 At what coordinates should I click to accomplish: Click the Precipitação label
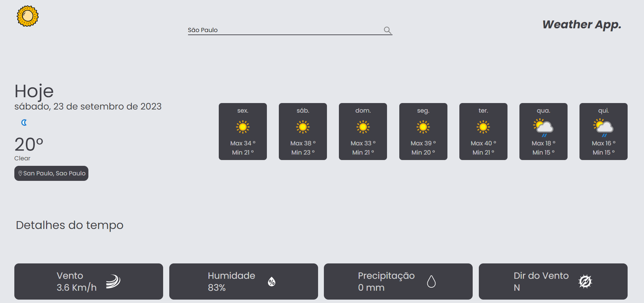click(x=386, y=276)
